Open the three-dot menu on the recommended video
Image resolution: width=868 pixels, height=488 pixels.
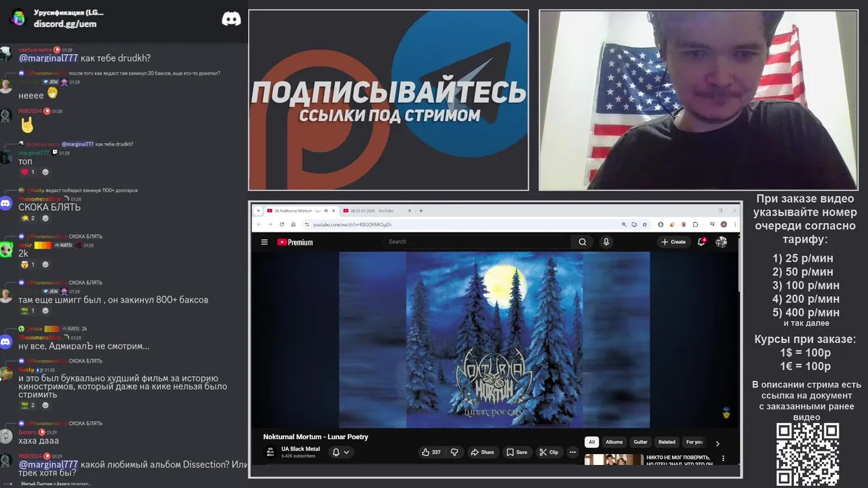(x=723, y=459)
